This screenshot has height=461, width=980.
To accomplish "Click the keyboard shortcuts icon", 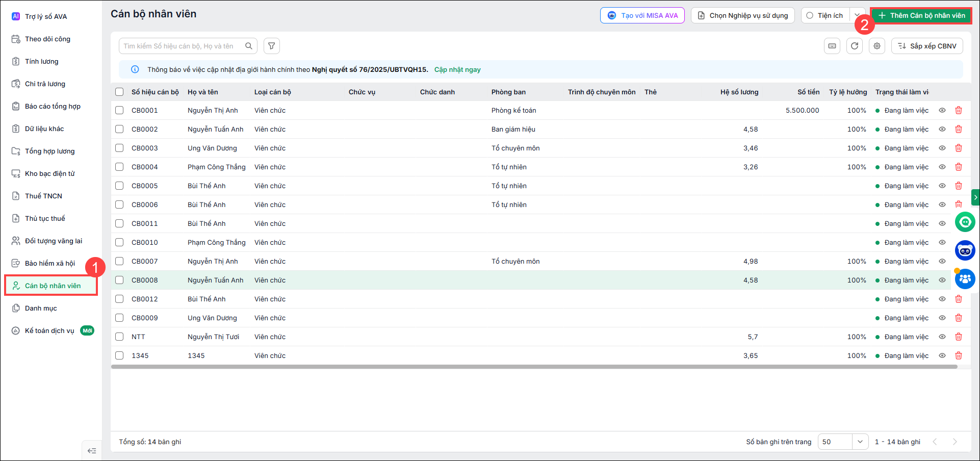I will tap(832, 46).
